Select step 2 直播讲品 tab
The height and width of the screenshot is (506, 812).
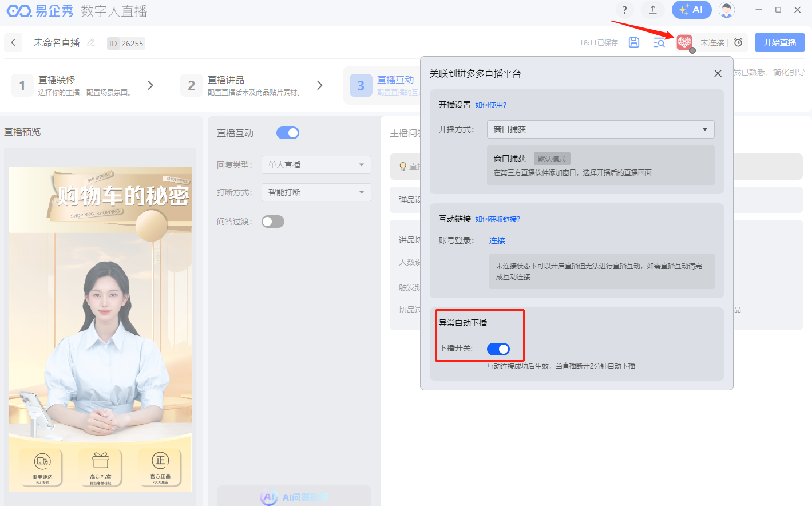(241, 85)
